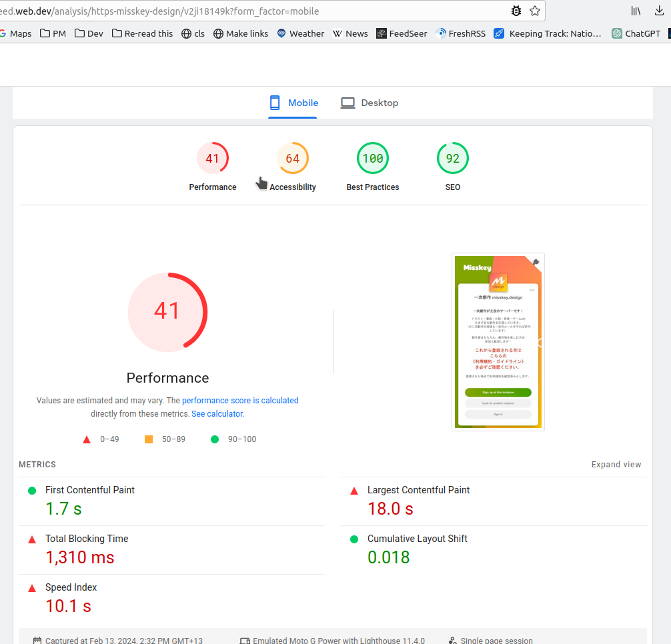
Task: Open the Re-read this bookmarks folder
Action: tap(142, 33)
